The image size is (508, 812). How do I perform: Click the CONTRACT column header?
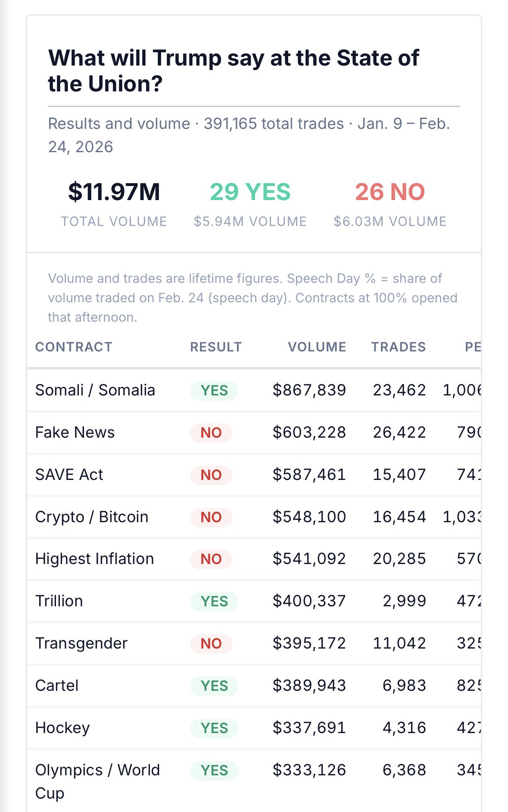(x=74, y=347)
